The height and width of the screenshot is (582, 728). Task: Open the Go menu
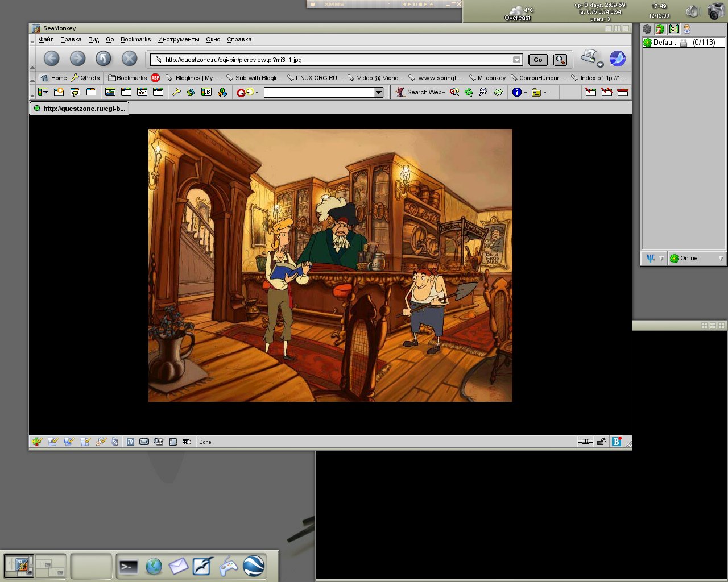110,39
